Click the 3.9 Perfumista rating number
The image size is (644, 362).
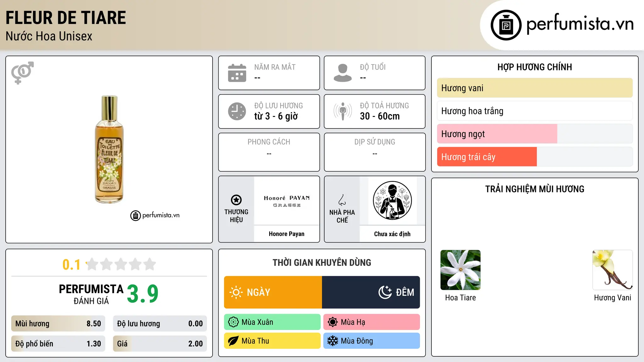point(143,294)
